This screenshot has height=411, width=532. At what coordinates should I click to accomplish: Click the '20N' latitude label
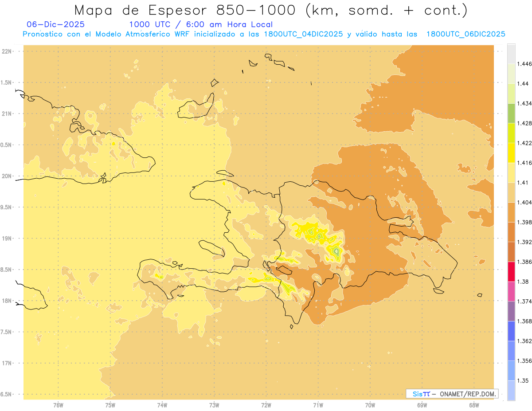coord(7,176)
